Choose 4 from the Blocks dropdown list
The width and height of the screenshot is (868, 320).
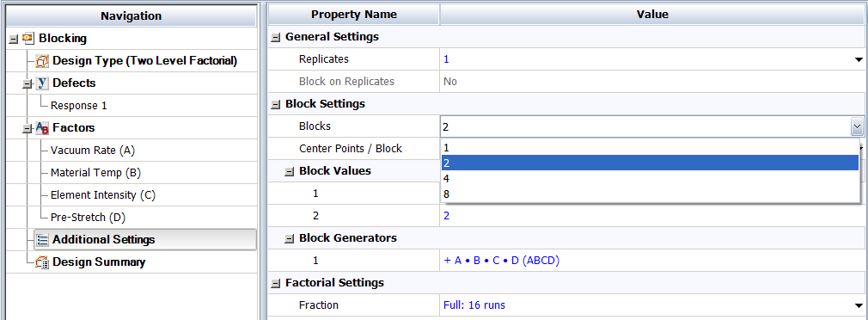click(x=650, y=178)
